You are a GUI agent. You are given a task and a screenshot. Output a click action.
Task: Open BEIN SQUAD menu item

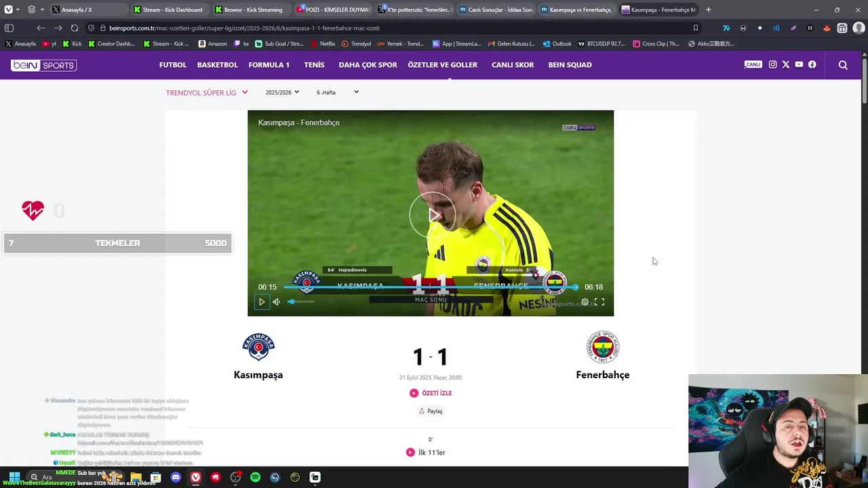pyautogui.click(x=570, y=65)
